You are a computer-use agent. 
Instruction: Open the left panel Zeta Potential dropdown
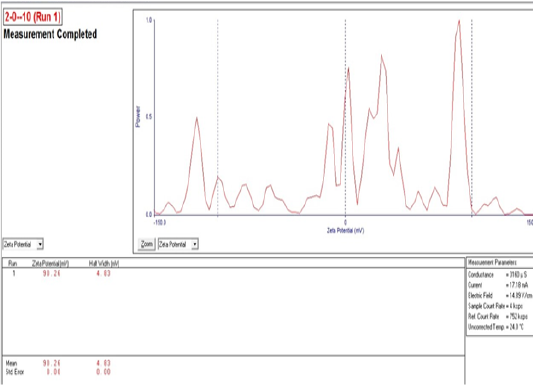pyautogui.click(x=23, y=244)
